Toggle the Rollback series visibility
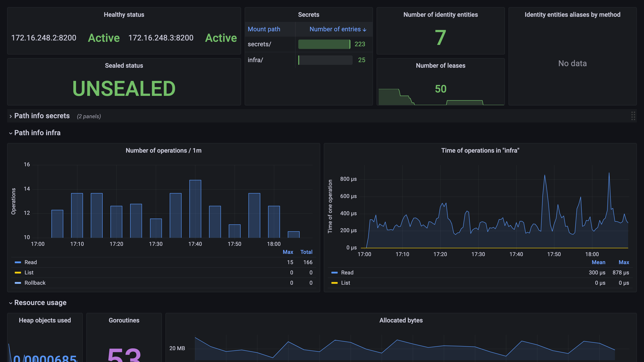Viewport: 644px width, 362px height. pos(35,283)
